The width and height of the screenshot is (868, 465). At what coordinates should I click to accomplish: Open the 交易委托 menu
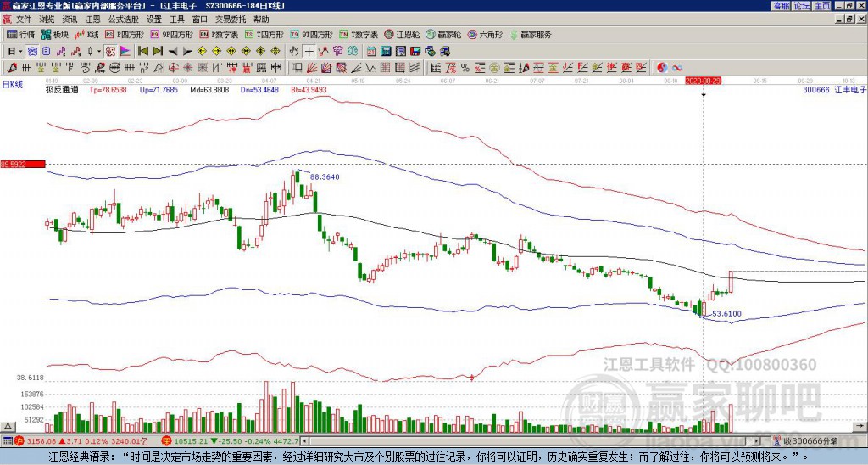[x=231, y=20]
